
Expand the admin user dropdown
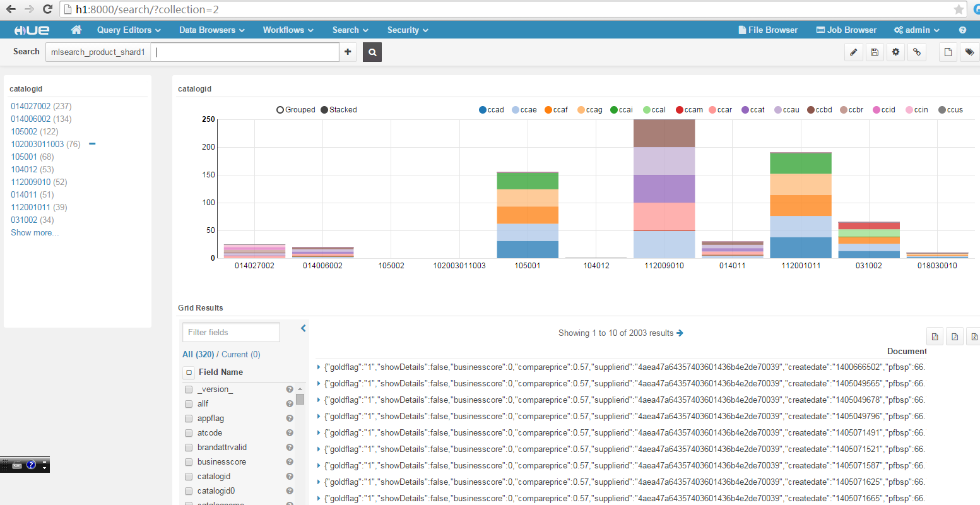coord(917,30)
